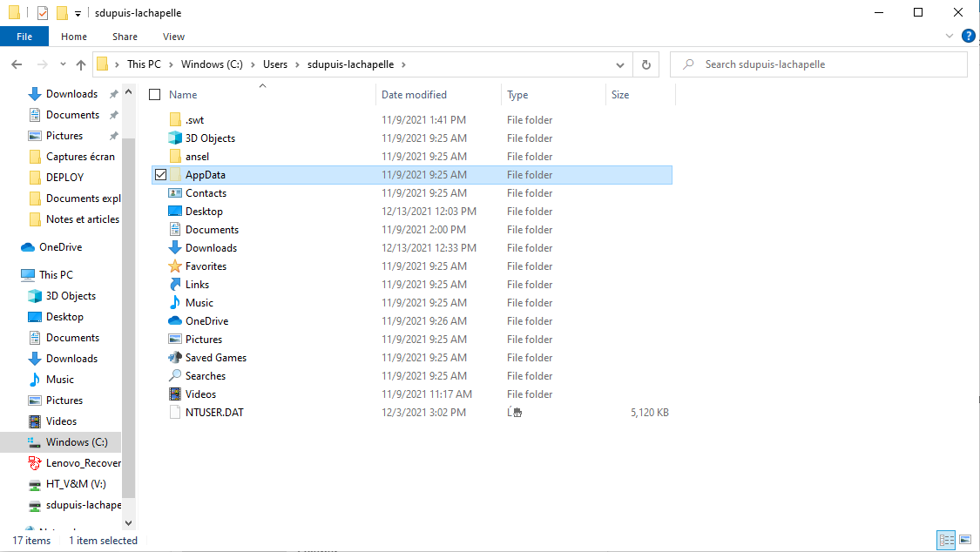Click the Refresh button beside address bar
The image size is (980, 552).
coord(645,64)
